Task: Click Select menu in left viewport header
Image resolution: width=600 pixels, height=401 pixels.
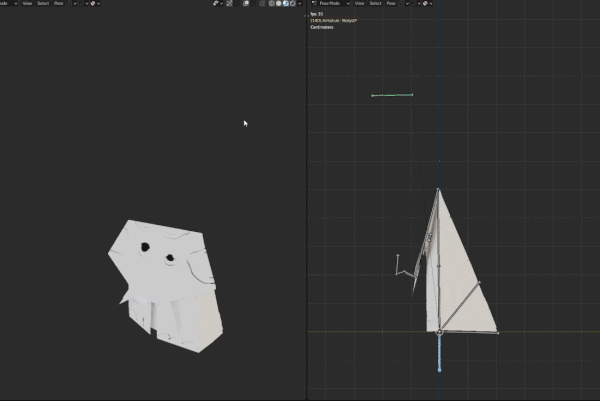Action: pos(43,3)
